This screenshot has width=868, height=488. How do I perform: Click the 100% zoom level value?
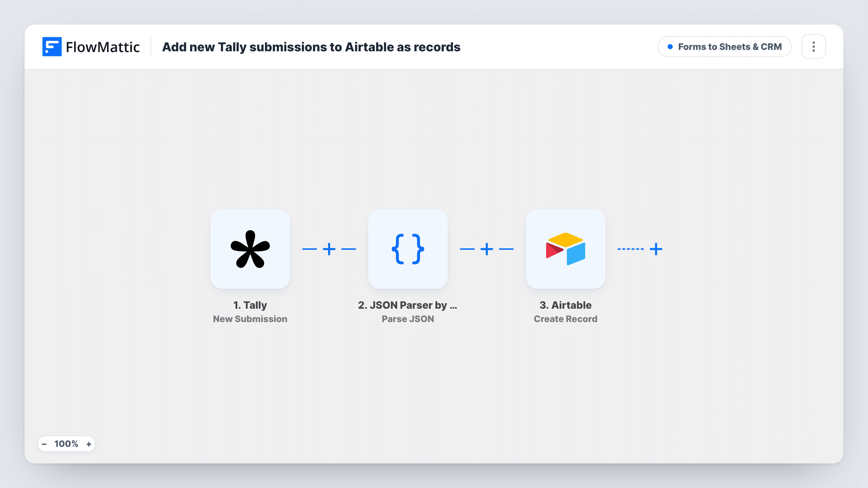[66, 444]
